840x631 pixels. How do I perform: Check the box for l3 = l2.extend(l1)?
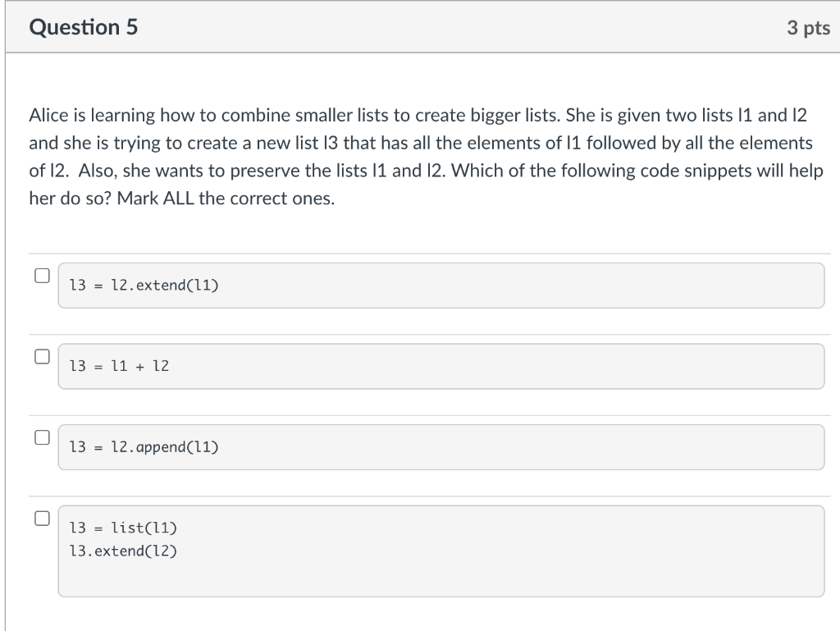pyautogui.click(x=41, y=277)
